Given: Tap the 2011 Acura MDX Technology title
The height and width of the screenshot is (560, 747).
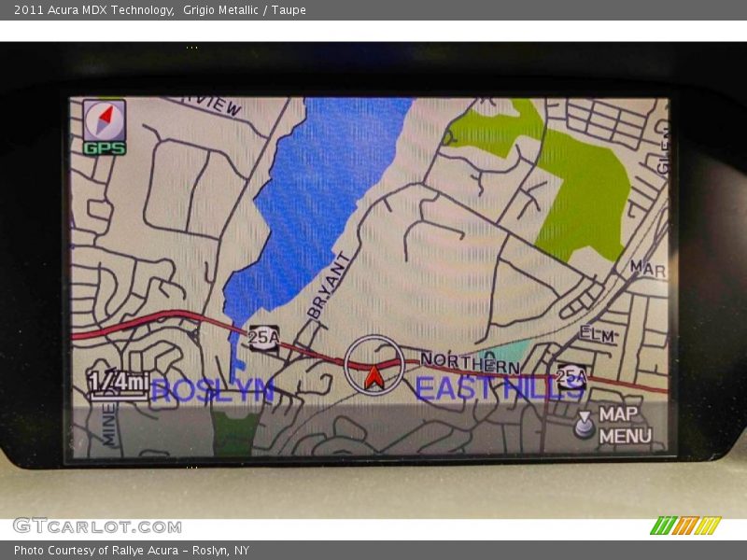Looking at the screenshot, I should pos(93,10).
